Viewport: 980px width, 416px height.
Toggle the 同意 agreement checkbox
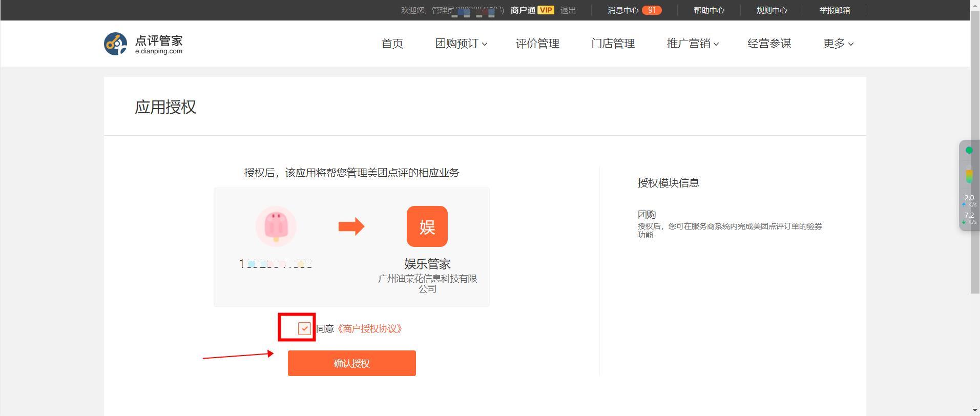304,328
